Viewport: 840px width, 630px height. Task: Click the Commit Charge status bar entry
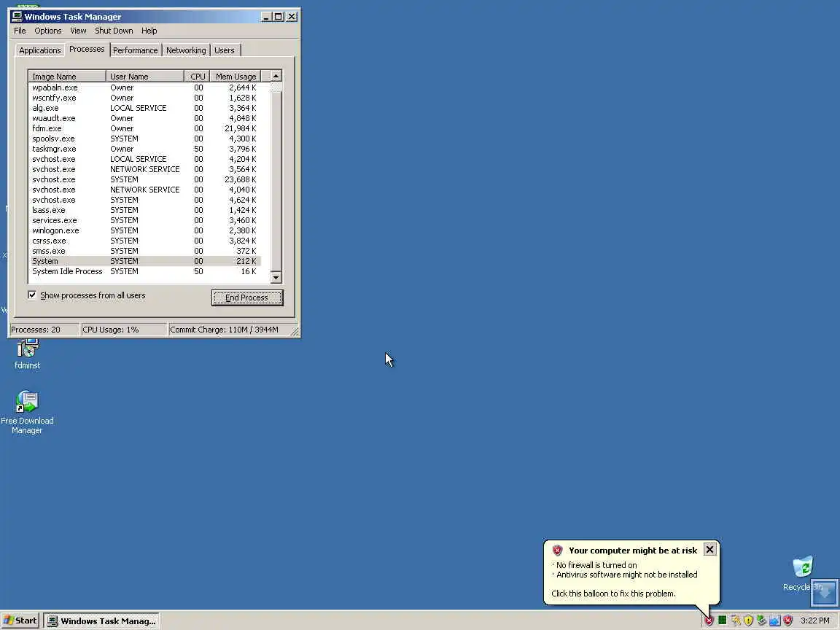(x=229, y=330)
